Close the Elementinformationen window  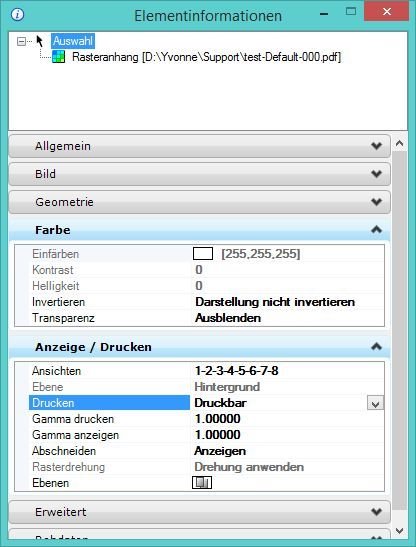click(386, 12)
